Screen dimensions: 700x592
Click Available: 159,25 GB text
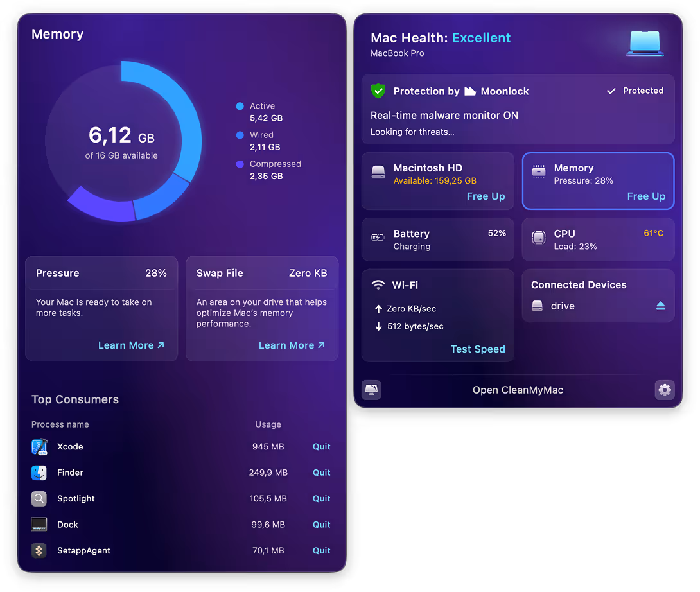click(435, 181)
